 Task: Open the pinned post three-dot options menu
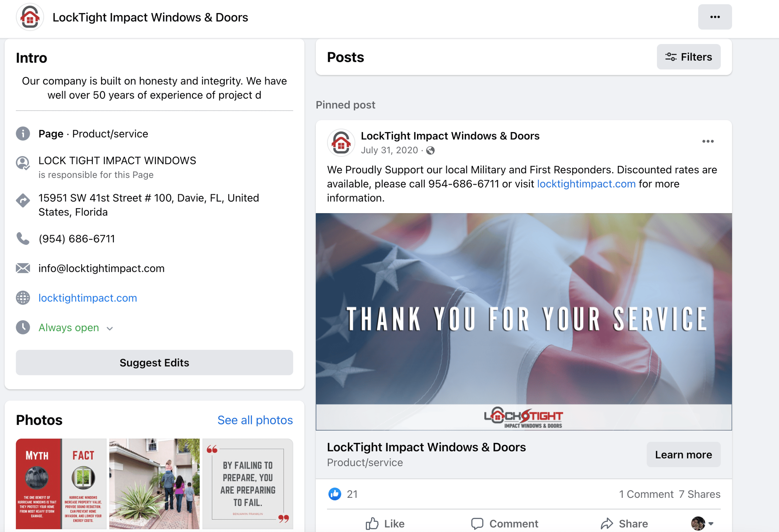(x=708, y=142)
